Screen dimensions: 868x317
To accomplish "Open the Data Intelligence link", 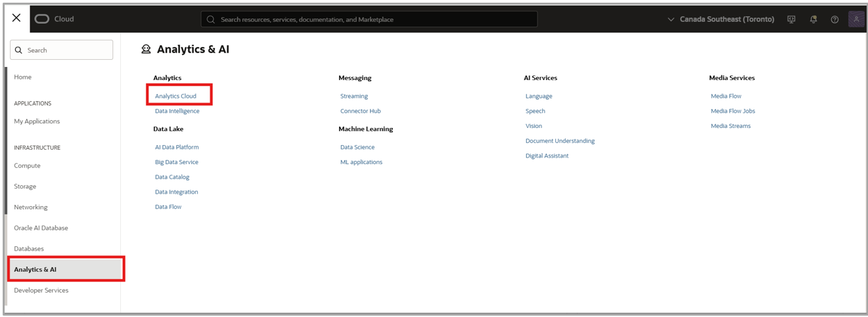I will (177, 111).
